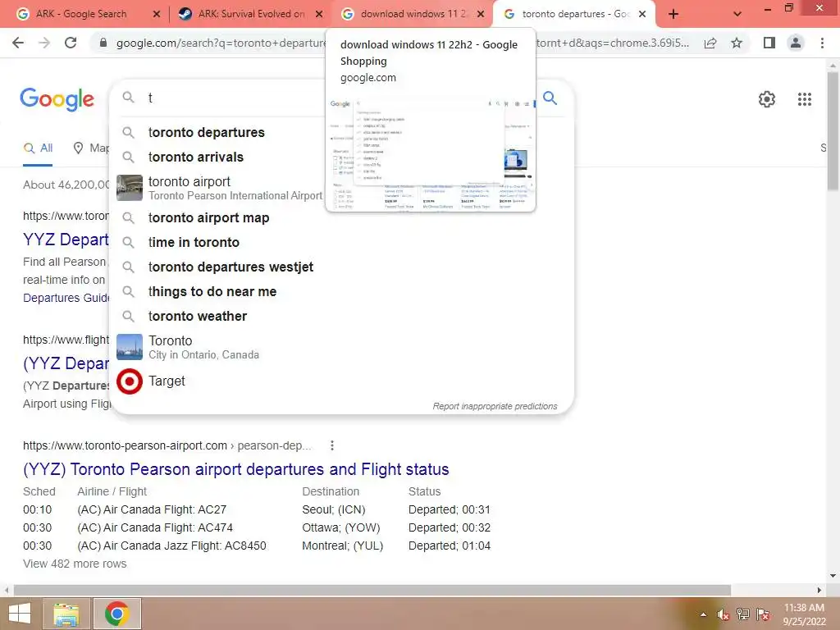Open the Toronto Pearson airport departures result title
The image size is (840, 630).
[235, 469]
